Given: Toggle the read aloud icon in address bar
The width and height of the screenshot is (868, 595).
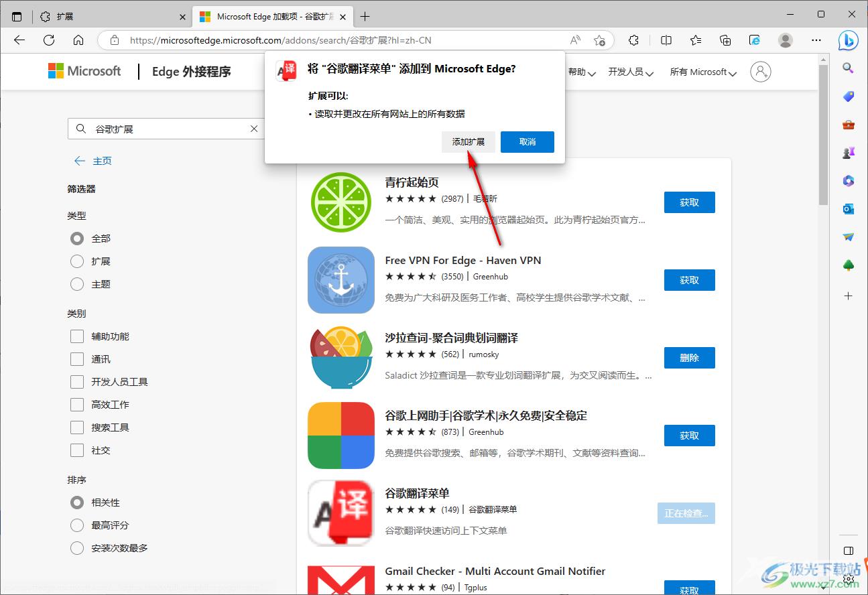Looking at the screenshot, I should pos(575,40).
